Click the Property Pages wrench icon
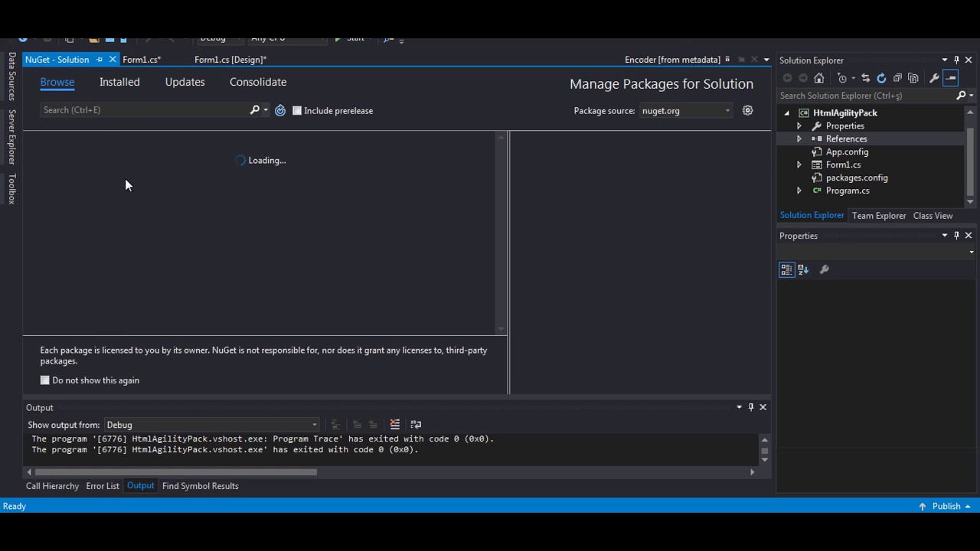The image size is (980, 551). (825, 269)
